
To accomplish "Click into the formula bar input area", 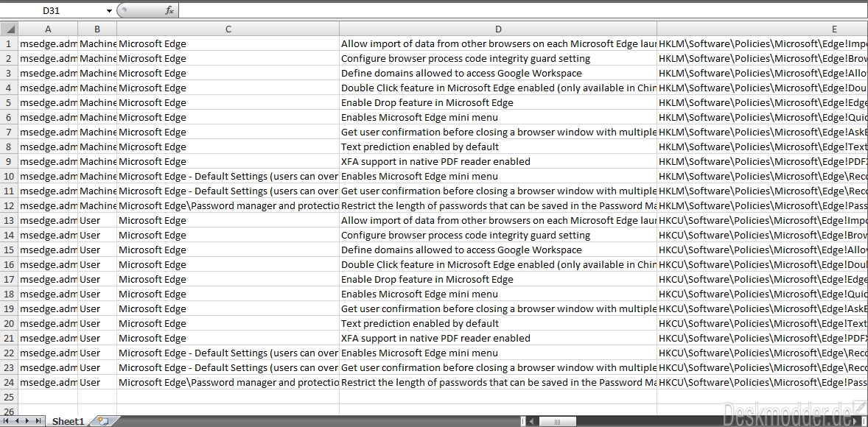I will point(522,10).
